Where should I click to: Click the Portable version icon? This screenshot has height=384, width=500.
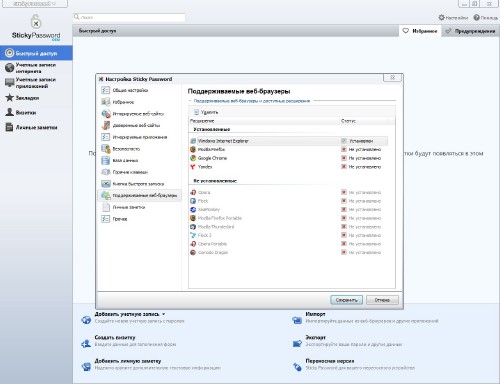pos(297,367)
